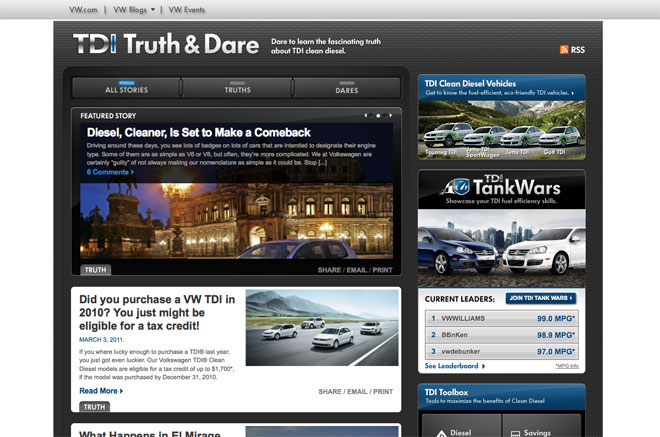Go to previous featured story arrow
Image resolution: width=660 pixels, height=437 pixels.
point(366,115)
